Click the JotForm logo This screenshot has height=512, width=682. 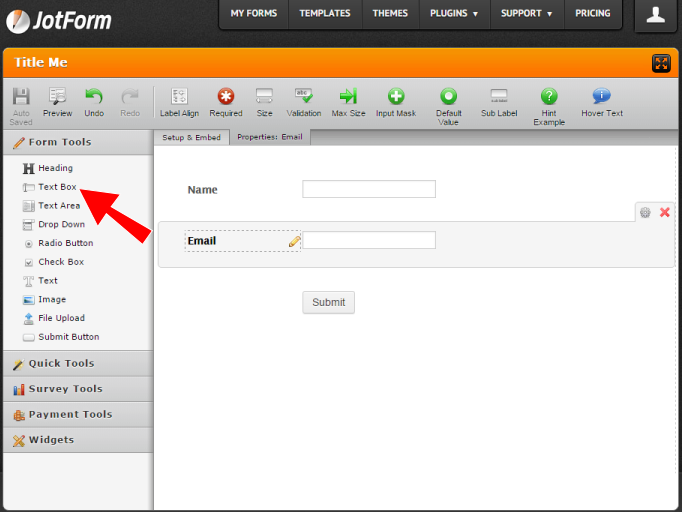pos(59,21)
